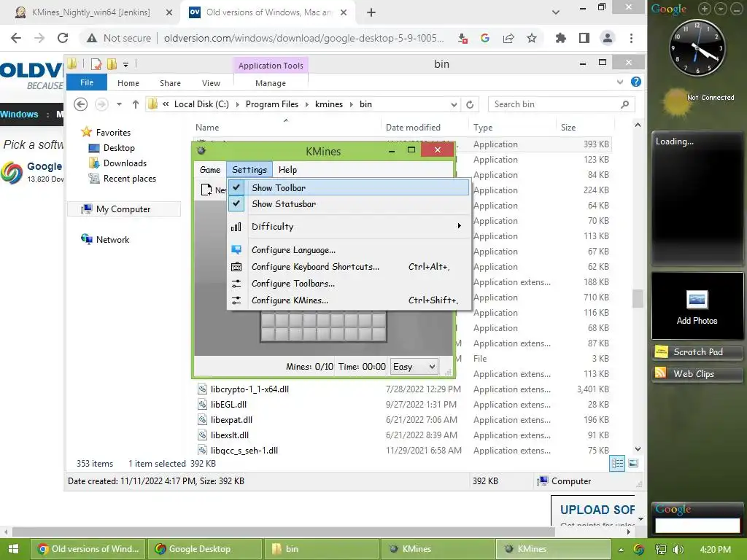Click the Explorer forward navigation arrow
747x560 pixels.
point(101,104)
